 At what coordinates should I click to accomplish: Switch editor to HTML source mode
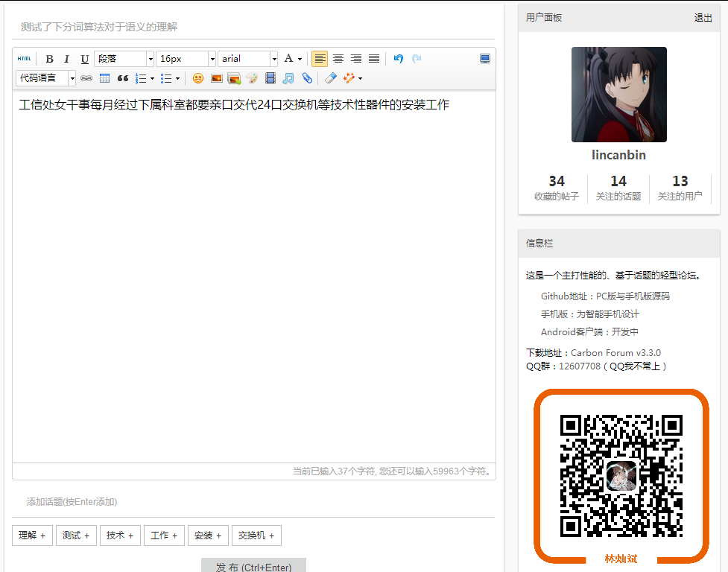pyautogui.click(x=24, y=59)
